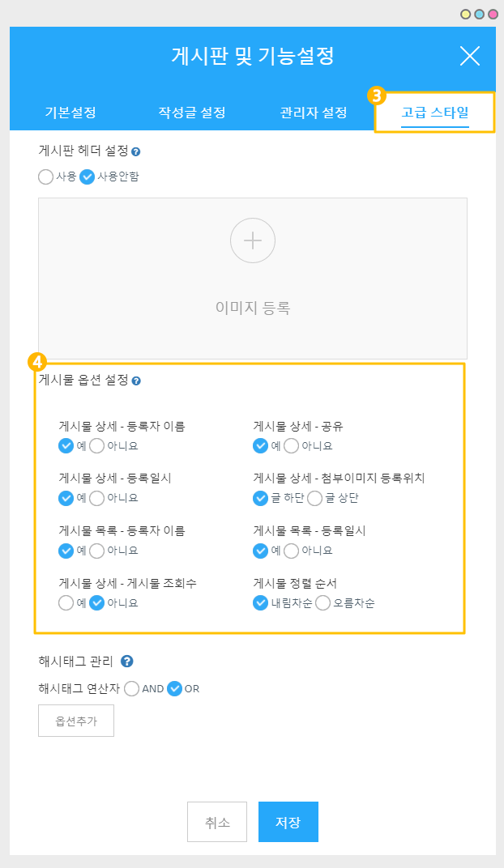Select 아니요 for 게시물 상세 - 등록자 이름
The width and height of the screenshot is (504, 868).
pos(97,445)
